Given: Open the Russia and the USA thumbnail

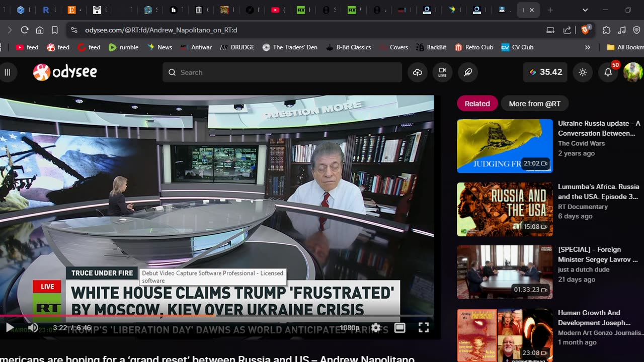Looking at the screenshot, I should [x=505, y=209].
